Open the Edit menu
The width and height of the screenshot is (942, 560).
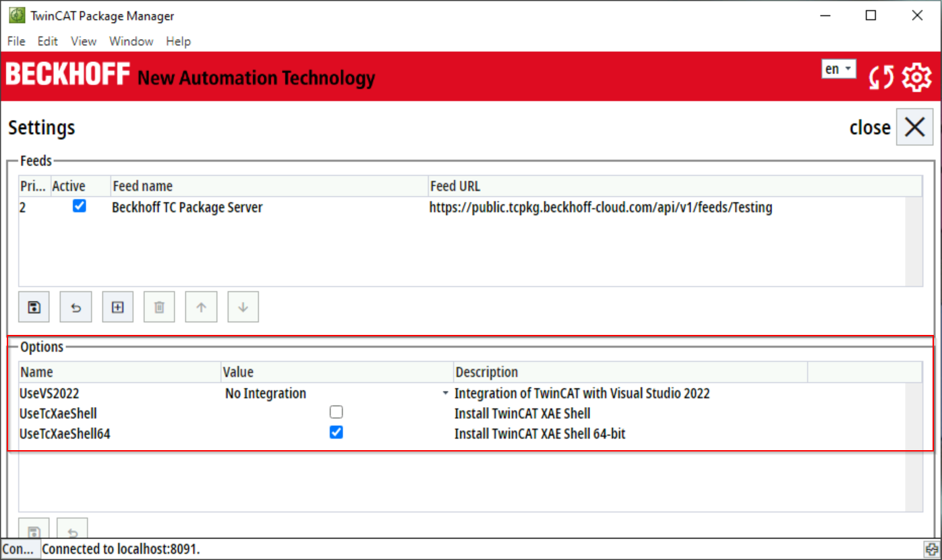[x=48, y=41]
